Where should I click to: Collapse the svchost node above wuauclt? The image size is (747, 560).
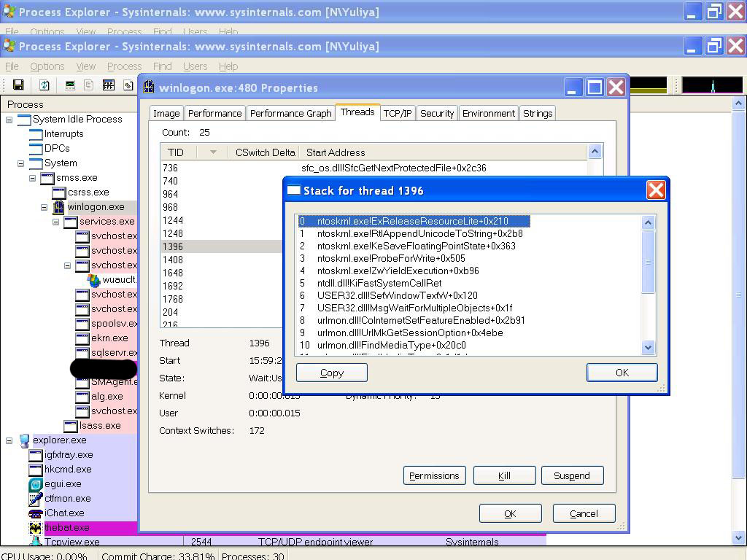tap(67, 265)
